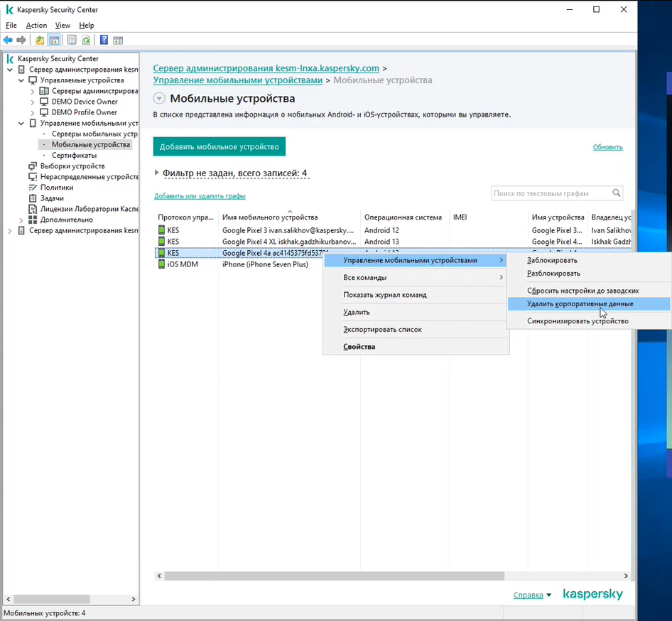
Task: Click the Refresh toolbar icon
Action: click(86, 40)
